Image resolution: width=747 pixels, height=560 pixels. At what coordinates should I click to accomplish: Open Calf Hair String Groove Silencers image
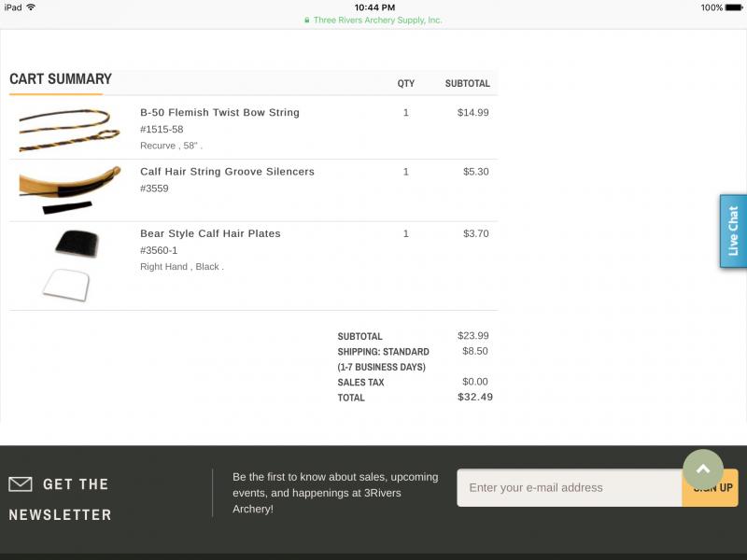click(x=69, y=189)
